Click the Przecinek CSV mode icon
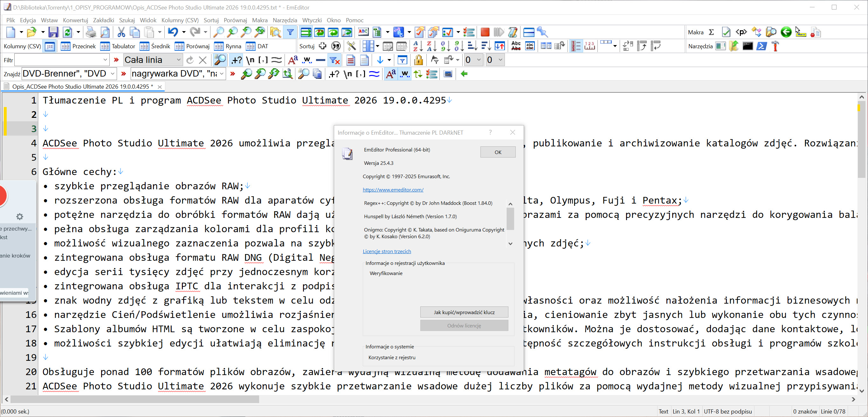868x417 pixels. 65,46
